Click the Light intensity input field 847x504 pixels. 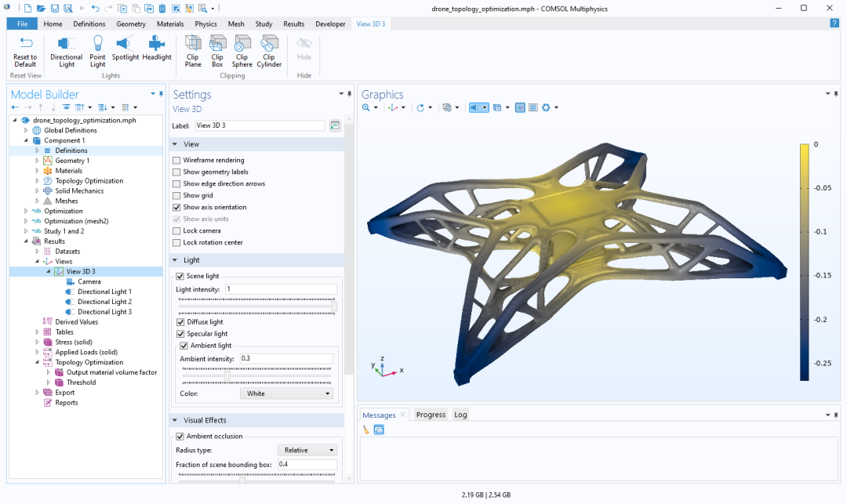[x=281, y=289]
